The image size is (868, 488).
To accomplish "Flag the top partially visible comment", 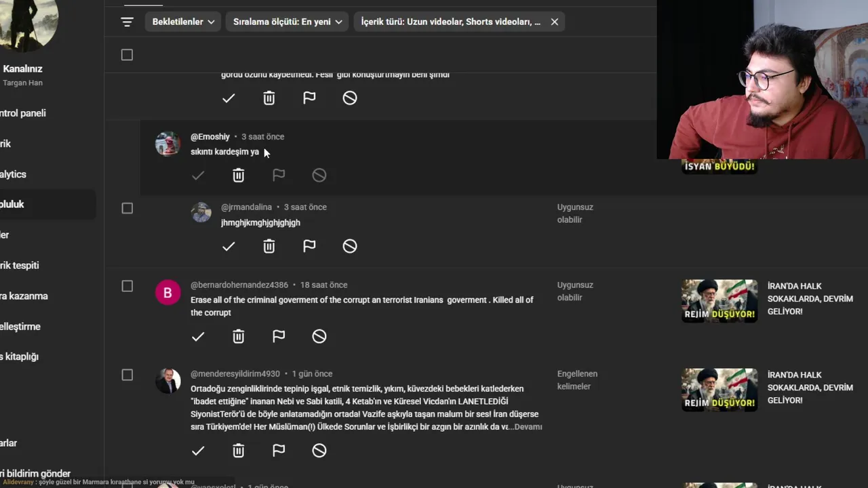I will (309, 98).
